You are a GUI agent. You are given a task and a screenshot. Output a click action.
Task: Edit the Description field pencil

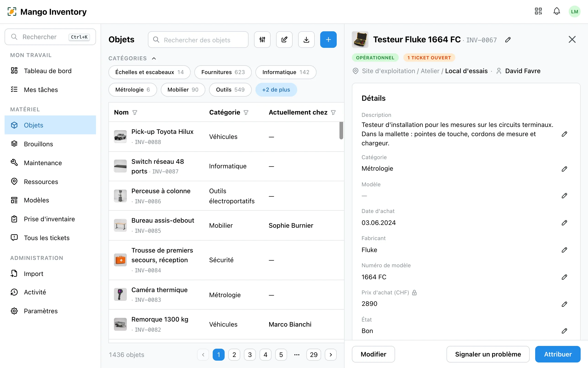pyautogui.click(x=564, y=134)
